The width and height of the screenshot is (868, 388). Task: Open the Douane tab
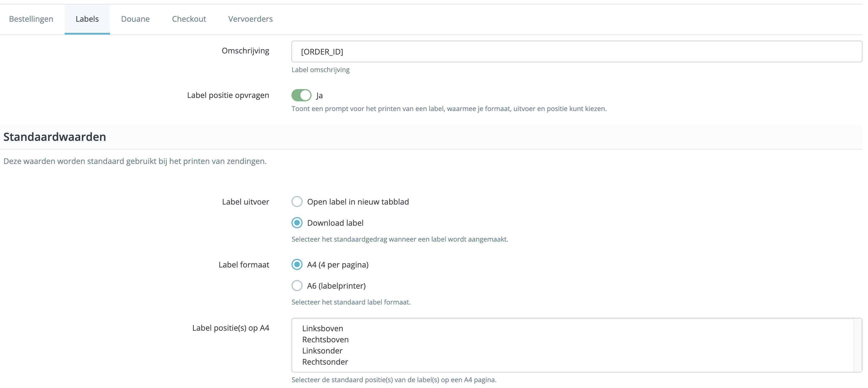click(x=136, y=19)
